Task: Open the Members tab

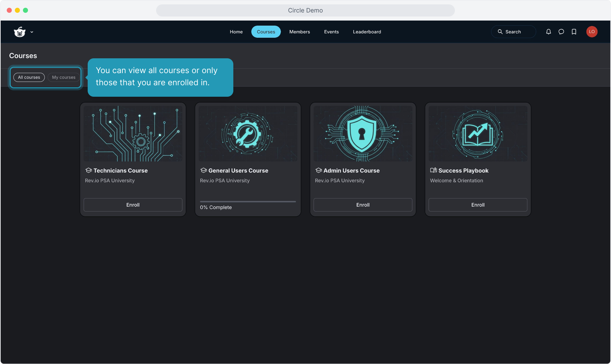Action: click(x=299, y=32)
